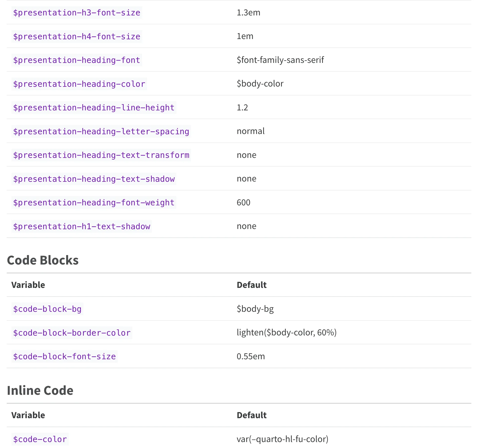The width and height of the screenshot is (485, 448).
Task: Click the $code-color variable code
Action: click(40, 439)
